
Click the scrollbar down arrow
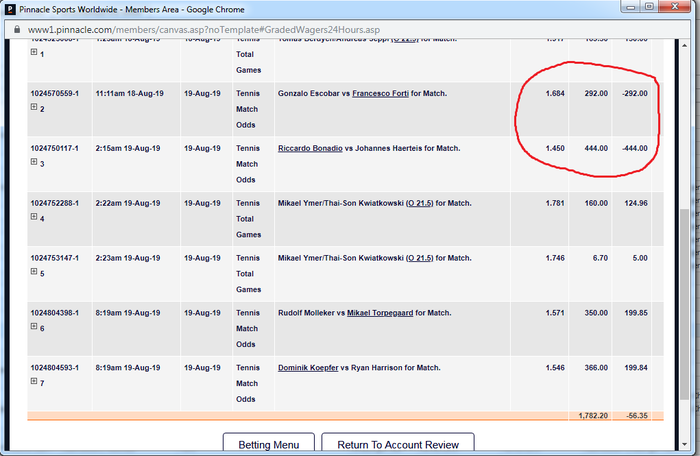tap(684, 444)
